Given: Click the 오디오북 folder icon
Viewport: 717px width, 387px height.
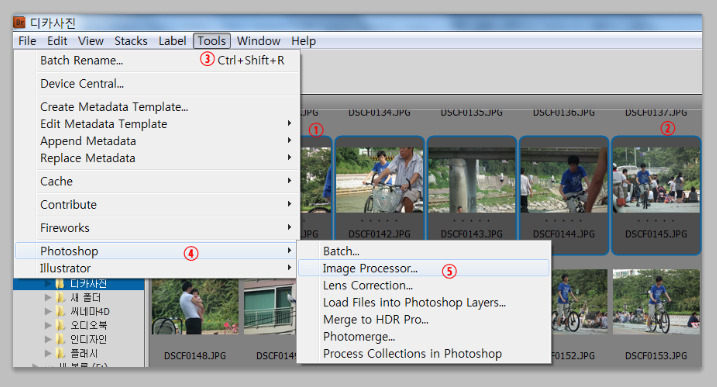Looking at the screenshot, I should pos(60,325).
